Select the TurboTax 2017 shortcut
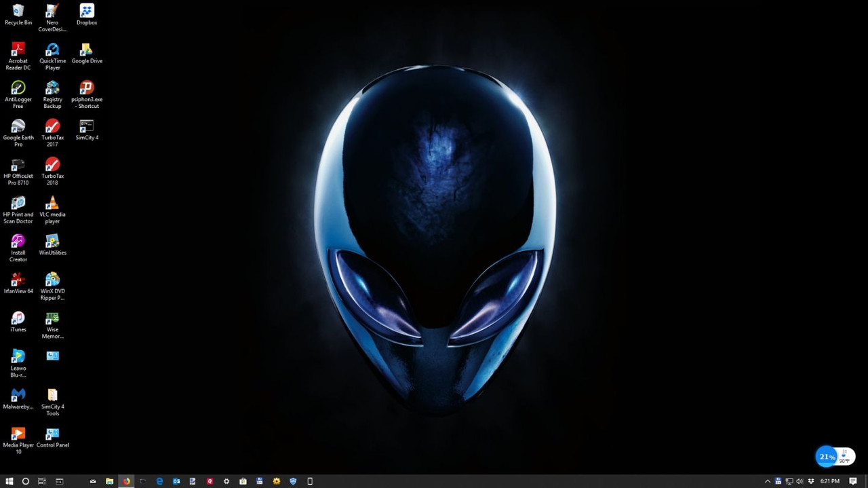 point(52,133)
